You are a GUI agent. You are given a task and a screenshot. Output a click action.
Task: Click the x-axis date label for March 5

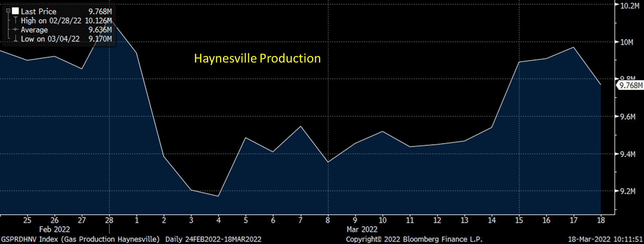point(246,220)
